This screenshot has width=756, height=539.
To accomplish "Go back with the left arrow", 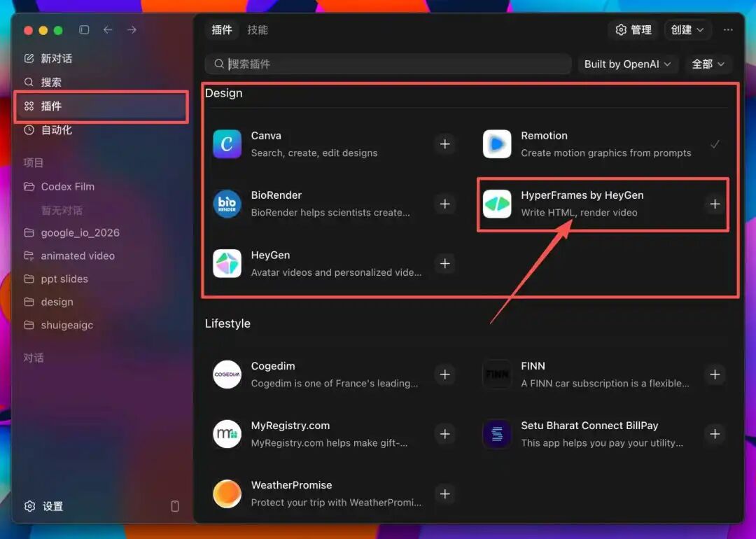I will click(108, 30).
